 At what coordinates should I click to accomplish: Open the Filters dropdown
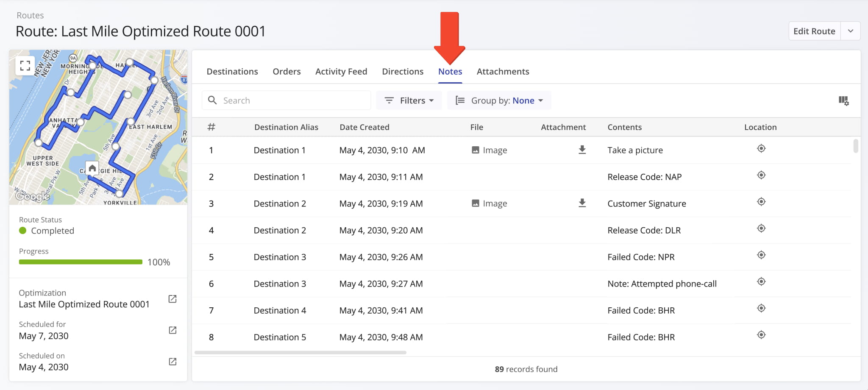[409, 100]
